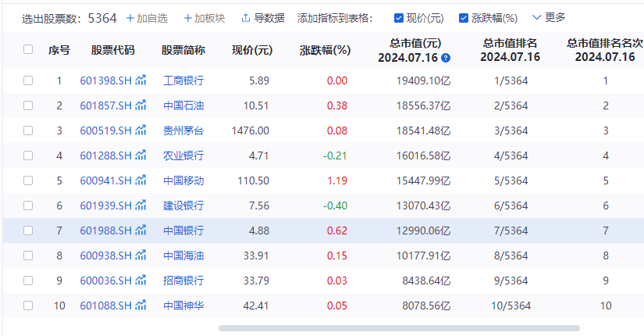
Task: Expand the 更多 indicators dropdown
Action: (x=549, y=18)
